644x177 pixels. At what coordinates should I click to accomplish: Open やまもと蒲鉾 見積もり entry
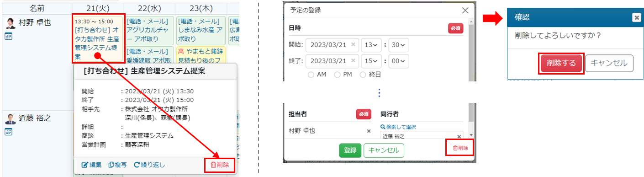[x=201, y=55]
